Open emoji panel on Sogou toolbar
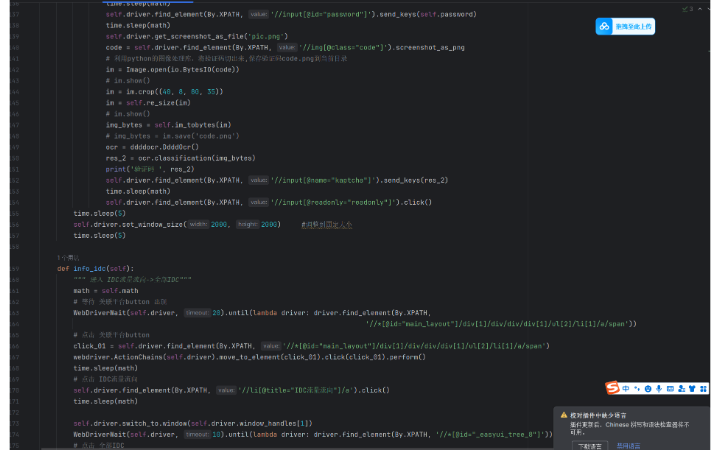Image resolution: width=720 pixels, height=450 pixels. 648,389
